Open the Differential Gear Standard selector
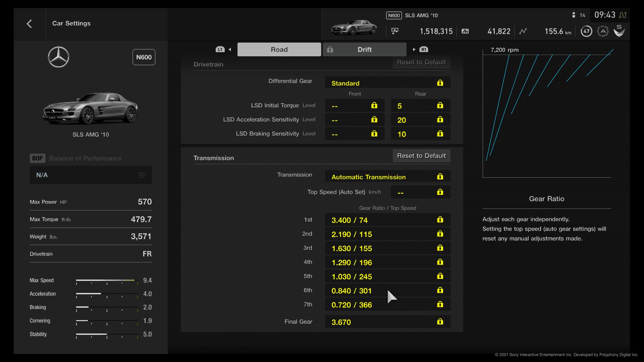The image size is (644, 362). point(387,83)
